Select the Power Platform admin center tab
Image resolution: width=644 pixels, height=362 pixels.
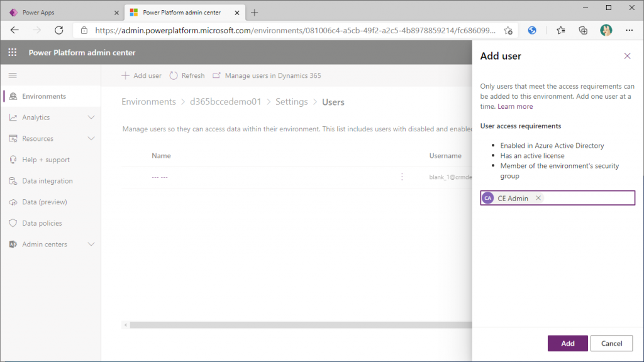(x=186, y=13)
